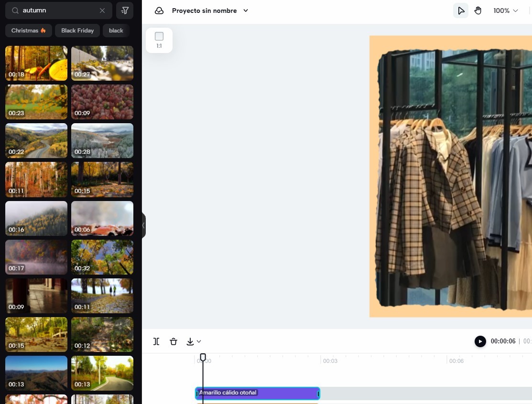The width and height of the screenshot is (532, 404).
Task: Choose the 00:22 winding valley road video
Action: coord(36,141)
